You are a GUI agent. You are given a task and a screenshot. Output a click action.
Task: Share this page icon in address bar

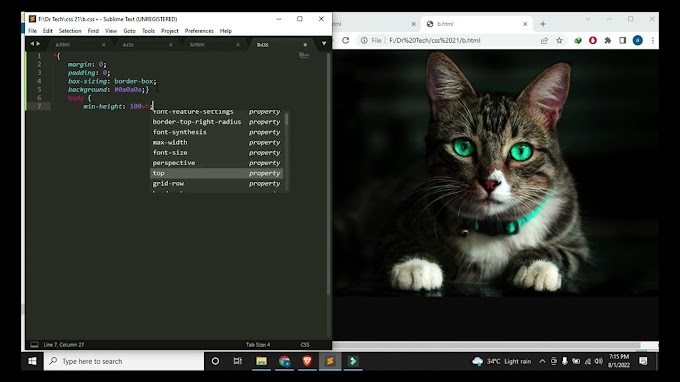pos(544,40)
